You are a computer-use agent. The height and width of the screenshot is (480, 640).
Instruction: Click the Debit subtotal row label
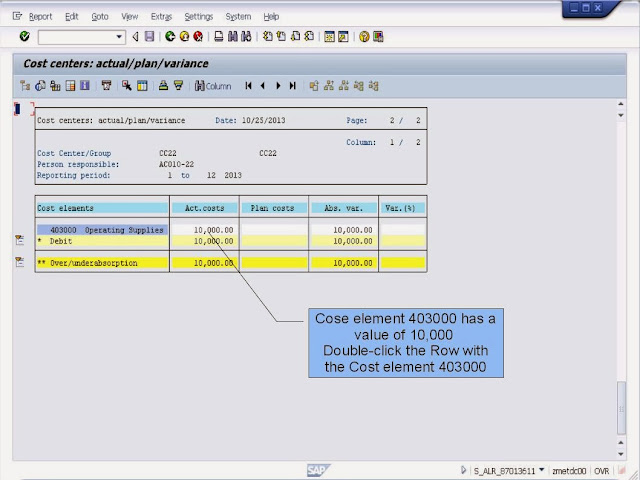(x=60, y=241)
